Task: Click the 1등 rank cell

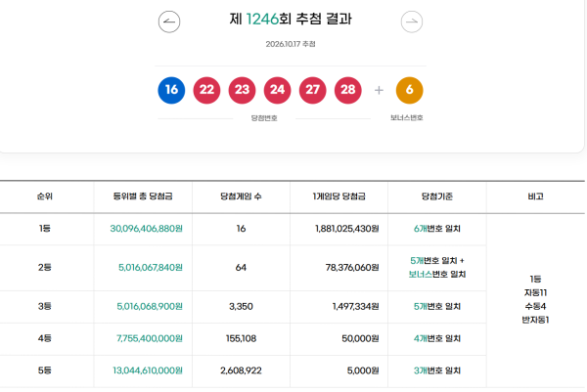Action: click(45, 229)
